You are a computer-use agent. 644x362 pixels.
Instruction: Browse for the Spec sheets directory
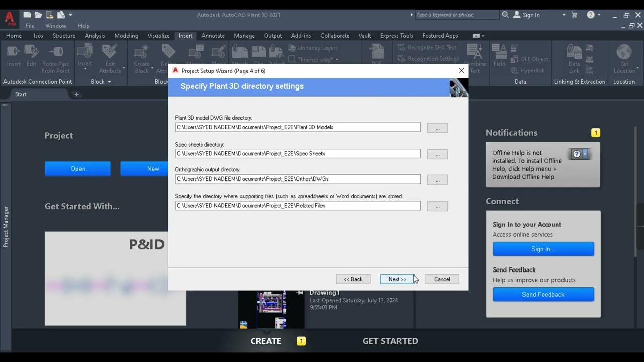tap(437, 154)
